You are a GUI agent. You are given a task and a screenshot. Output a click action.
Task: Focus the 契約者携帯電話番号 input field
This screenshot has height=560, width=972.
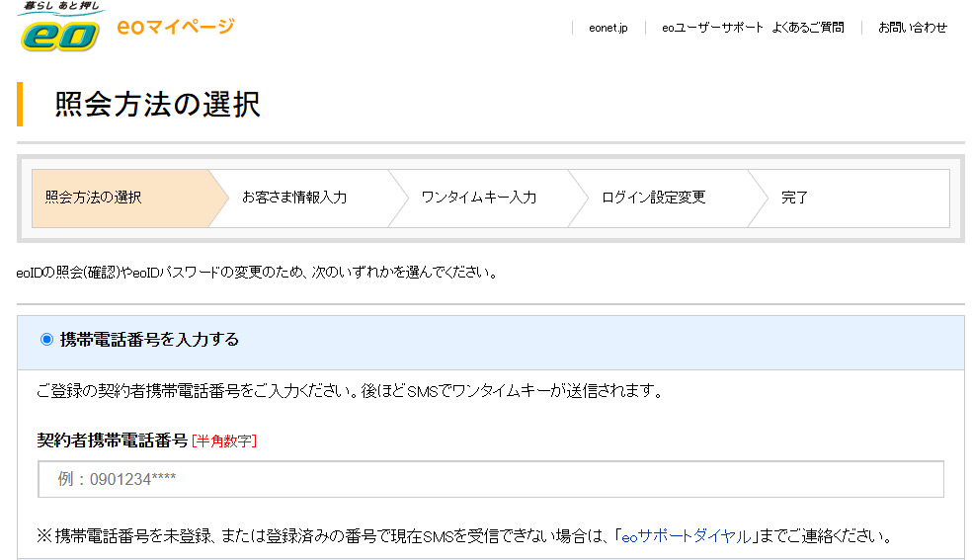click(x=490, y=479)
